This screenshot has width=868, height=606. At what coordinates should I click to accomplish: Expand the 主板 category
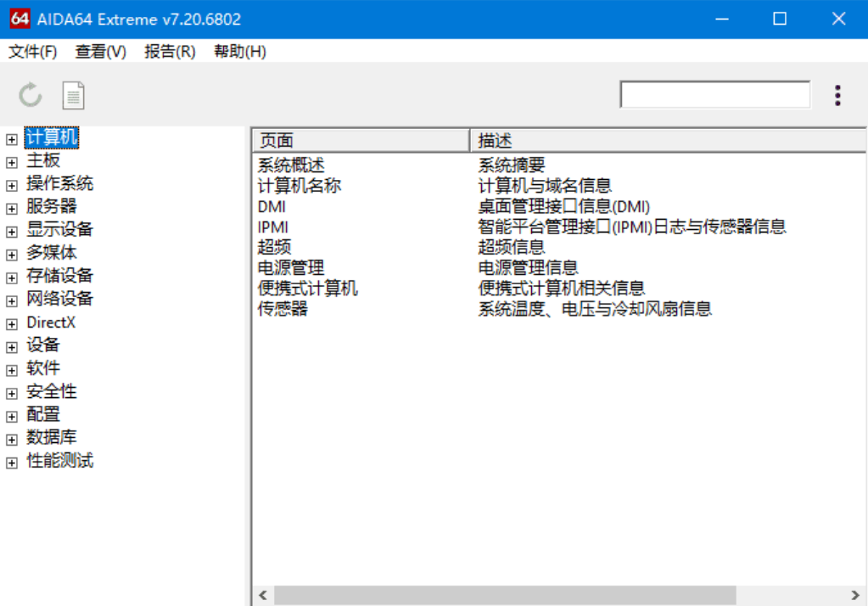(x=11, y=160)
